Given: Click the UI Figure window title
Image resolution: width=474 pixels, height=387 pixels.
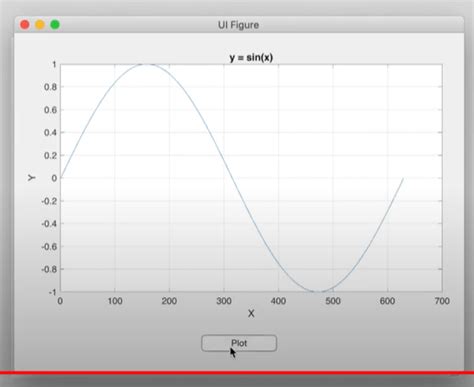Looking at the screenshot, I should coord(238,25).
